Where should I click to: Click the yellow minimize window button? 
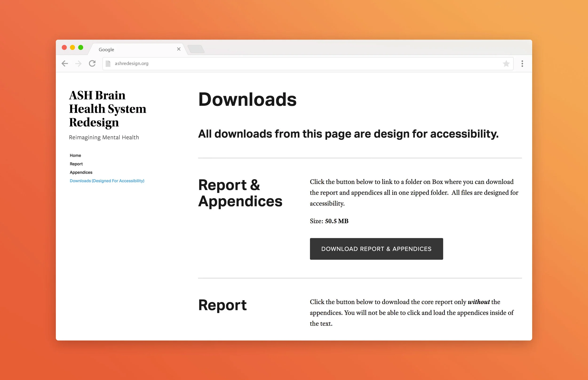(x=72, y=47)
